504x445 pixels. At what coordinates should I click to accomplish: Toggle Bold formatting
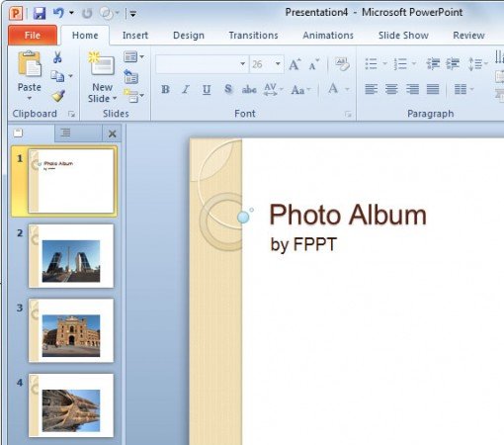[x=165, y=89]
